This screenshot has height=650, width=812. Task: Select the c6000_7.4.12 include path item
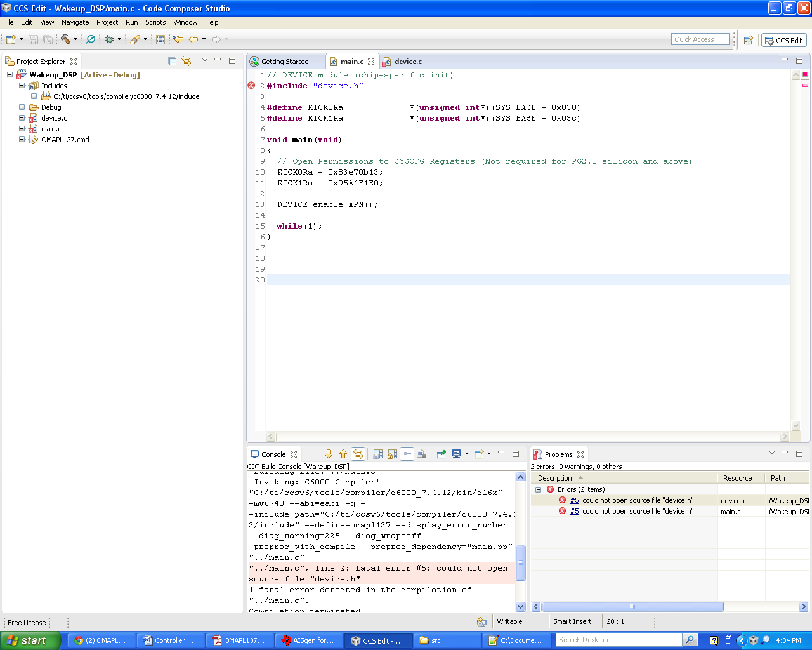126,96
